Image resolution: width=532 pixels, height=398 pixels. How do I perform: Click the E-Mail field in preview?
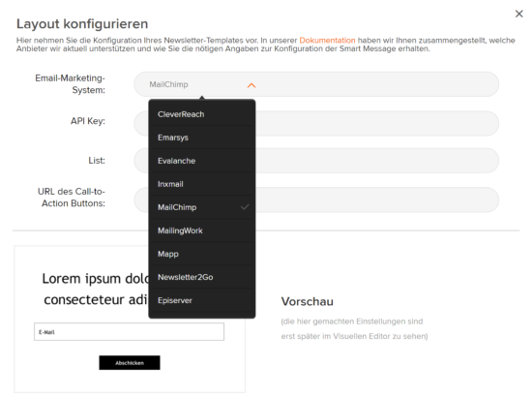[x=129, y=332]
